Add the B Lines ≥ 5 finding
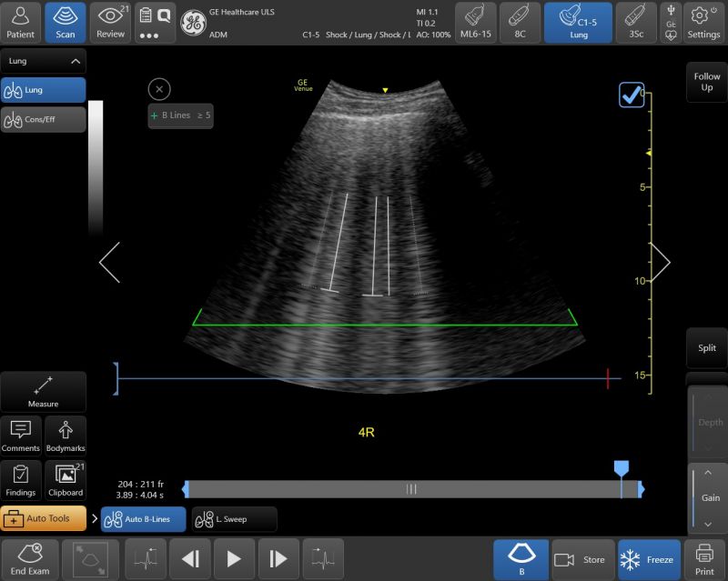728x581 pixels. [x=180, y=115]
